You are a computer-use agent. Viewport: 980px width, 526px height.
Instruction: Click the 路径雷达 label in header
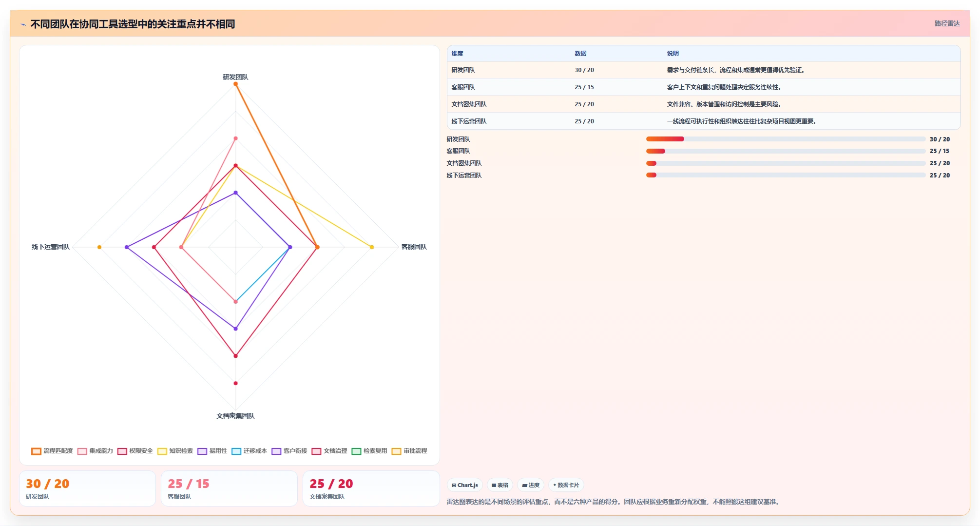pos(947,23)
